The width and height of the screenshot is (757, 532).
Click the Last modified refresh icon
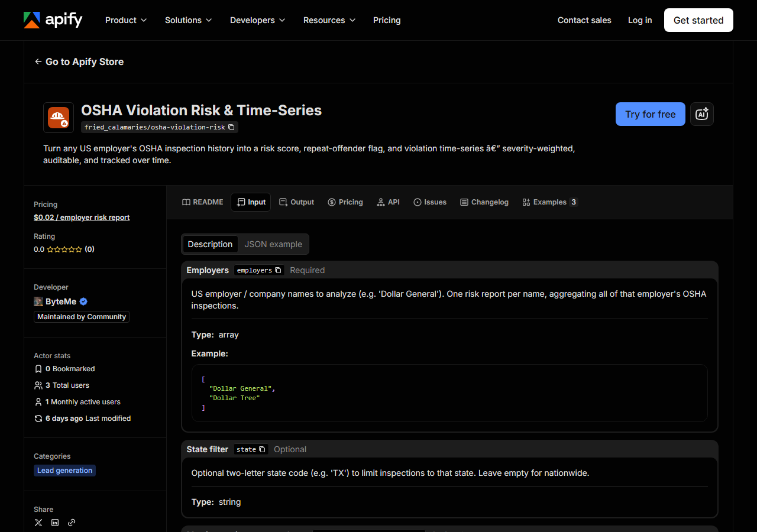[38, 419]
